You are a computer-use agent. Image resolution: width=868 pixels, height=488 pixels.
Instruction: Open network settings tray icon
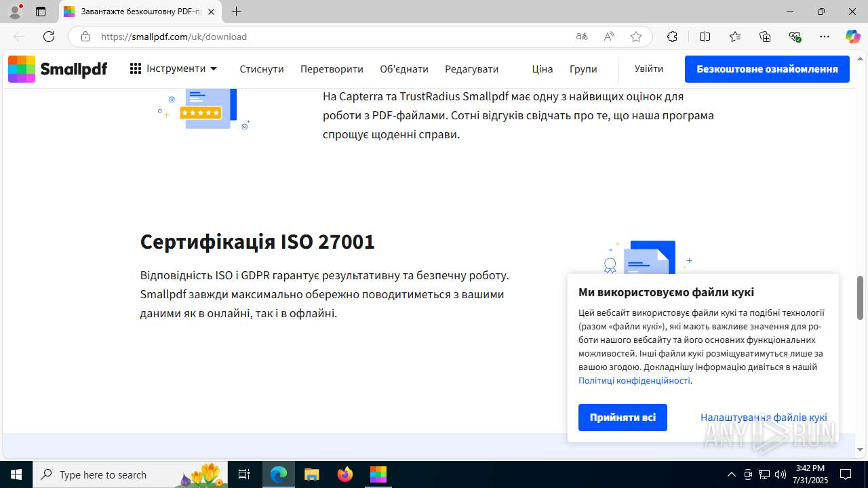[764, 474]
